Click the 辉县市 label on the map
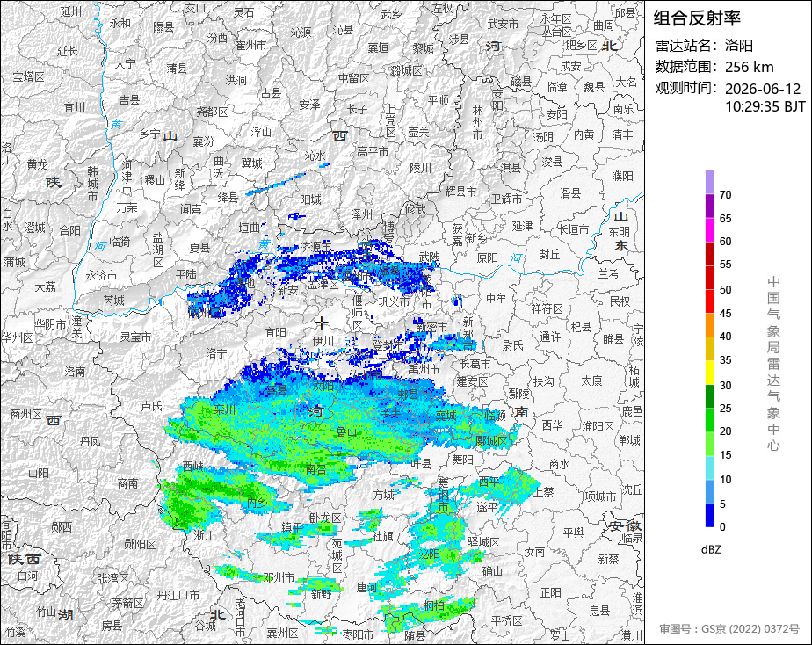Image resolution: width=812 pixels, height=645 pixels. (460, 192)
